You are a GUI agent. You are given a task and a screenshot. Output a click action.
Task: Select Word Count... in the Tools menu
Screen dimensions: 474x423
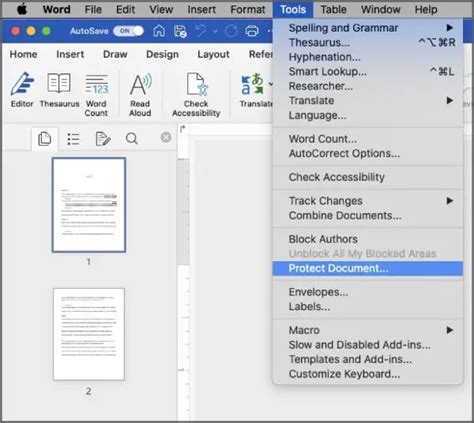[368, 139]
